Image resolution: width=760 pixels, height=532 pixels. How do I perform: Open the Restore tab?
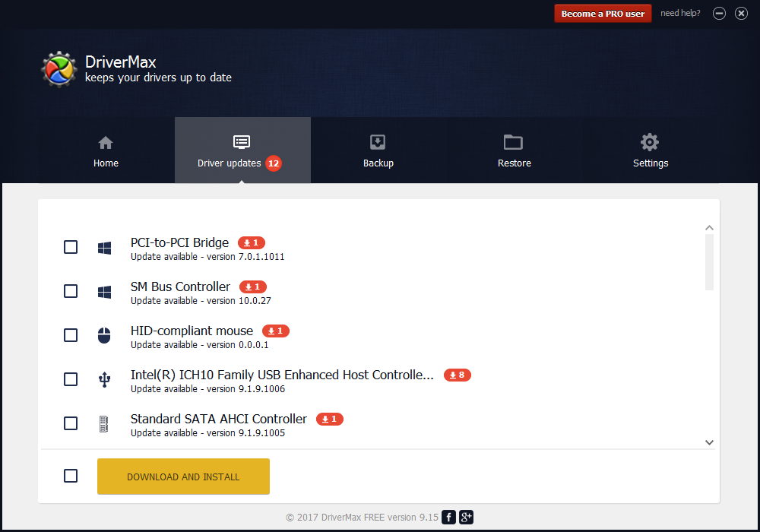tap(515, 150)
